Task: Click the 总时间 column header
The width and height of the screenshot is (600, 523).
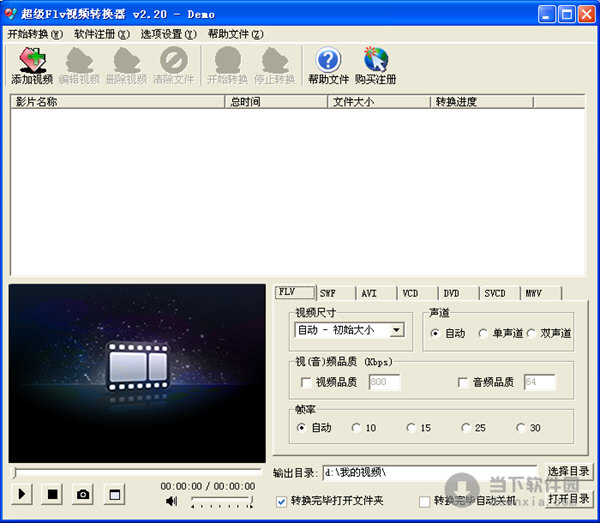Action: (x=276, y=102)
